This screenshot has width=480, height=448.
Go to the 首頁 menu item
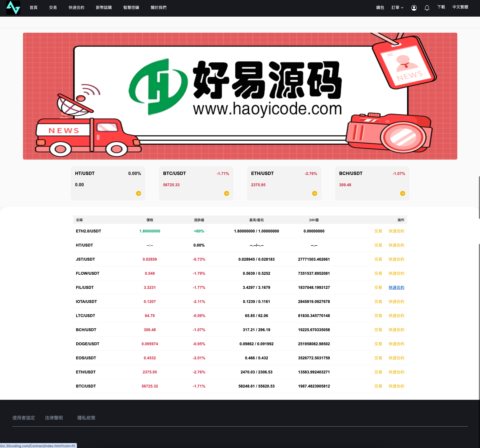coord(34,7)
